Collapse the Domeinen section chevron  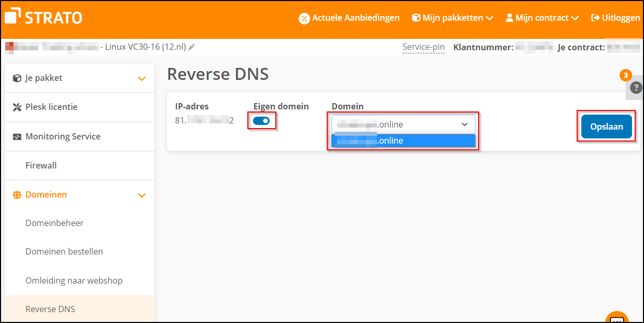[x=142, y=195]
